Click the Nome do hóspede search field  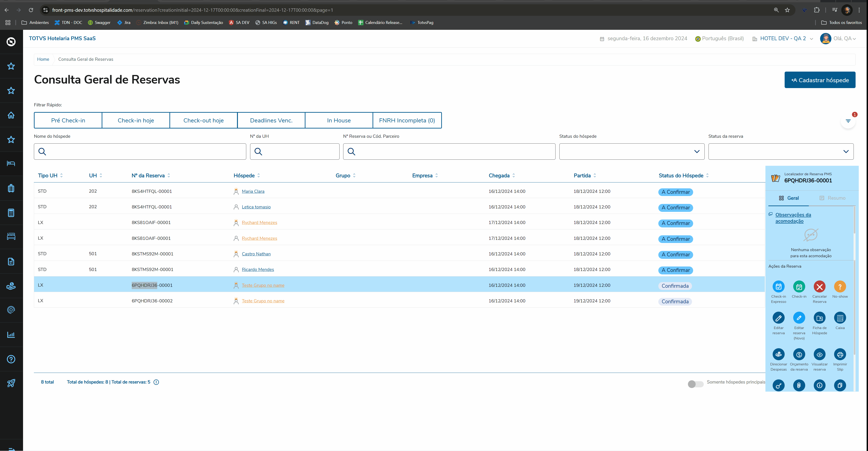(140, 152)
